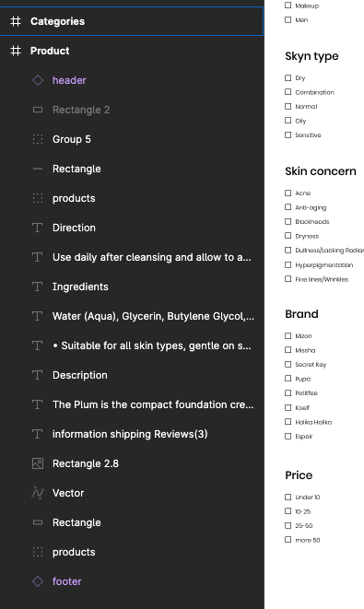Viewport: 364px width, 609px height.
Task: Check the Petitfee brand checkbox
Action: 288,393
